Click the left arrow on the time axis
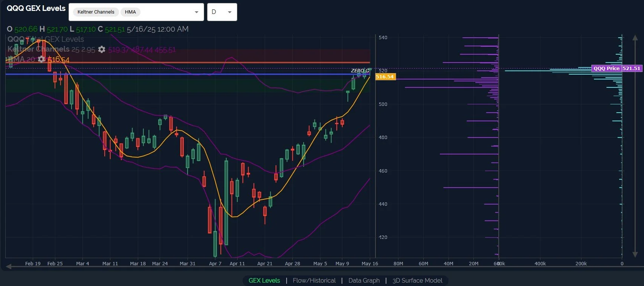This screenshot has height=286, width=644. click(x=8, y=266)
